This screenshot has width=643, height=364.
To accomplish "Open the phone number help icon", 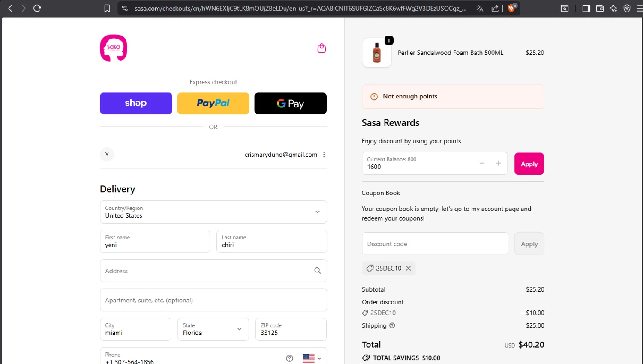I will pyautogui.click(x=290, y=358).
